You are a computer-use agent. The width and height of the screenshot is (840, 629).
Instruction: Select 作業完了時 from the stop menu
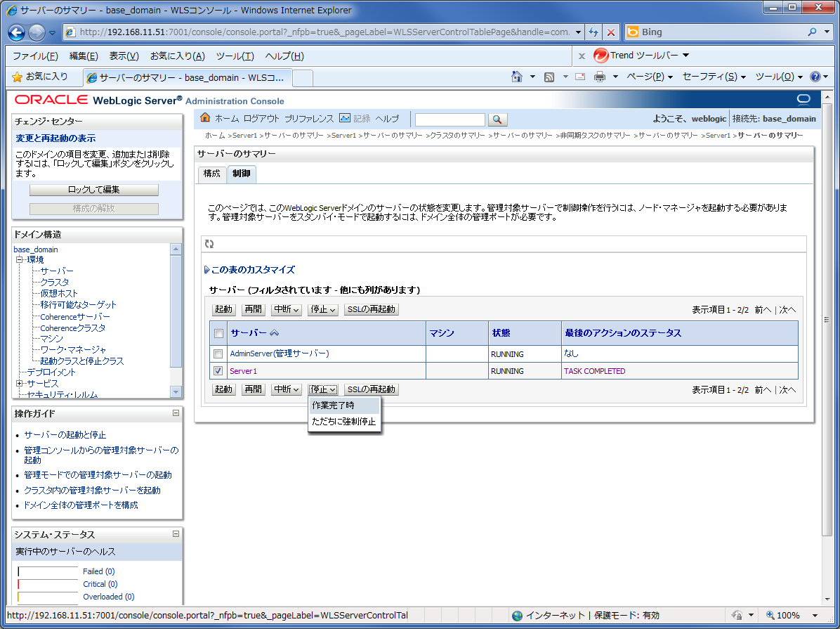[x=344, y=406]
